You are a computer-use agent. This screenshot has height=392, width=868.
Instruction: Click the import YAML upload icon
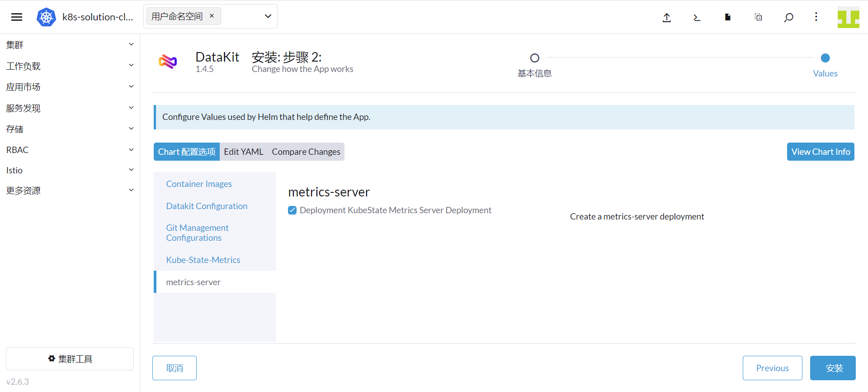(x=667, y=17)
